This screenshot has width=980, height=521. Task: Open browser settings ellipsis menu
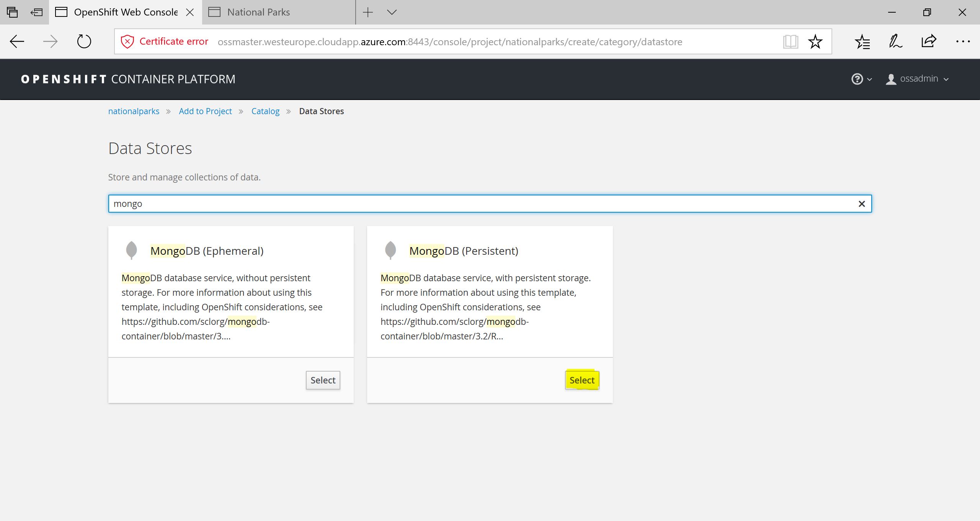[962, 41]
